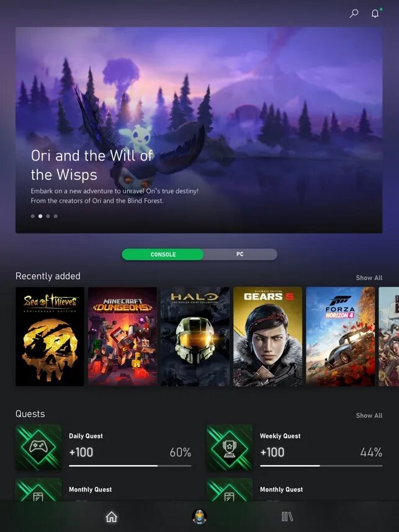Viewport: 399px width, 532px height.
Task: Open the library books icon
Action: click(287, 516)
